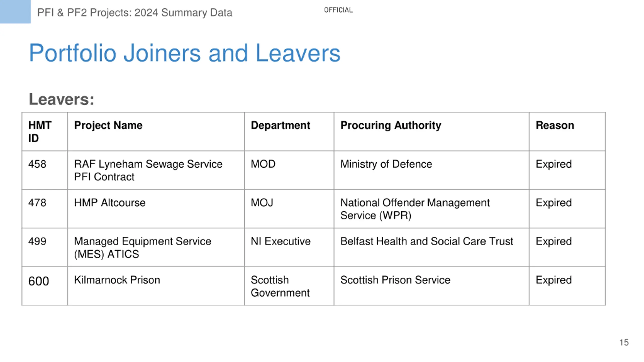Click the NI Executive department cell
Screen dimensions: 644x362
coord(289,247)
